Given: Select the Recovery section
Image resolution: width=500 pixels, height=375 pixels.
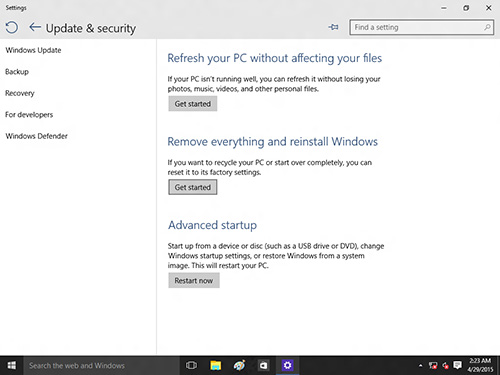Looking at the screenshot, I should pyautogui.click(x=20, y=93).
